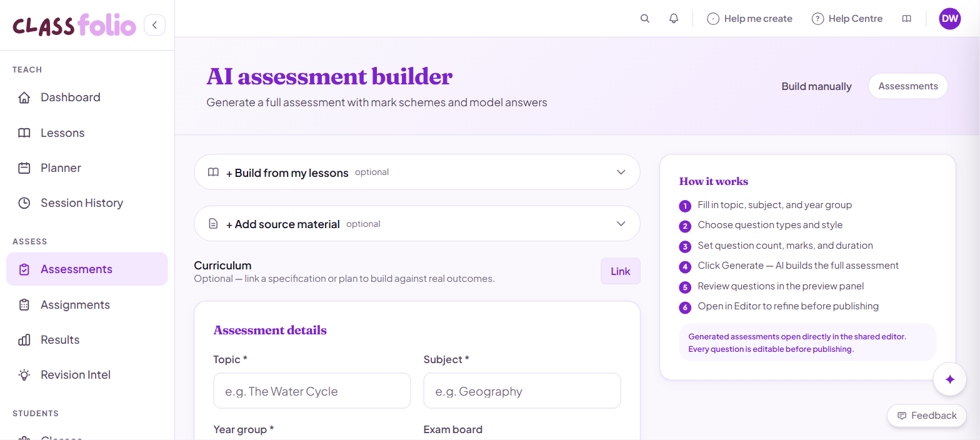The width and height of the screenshot is (980, 440).
Task: Open the Feedback button
Action: click(x=927, y=416)
